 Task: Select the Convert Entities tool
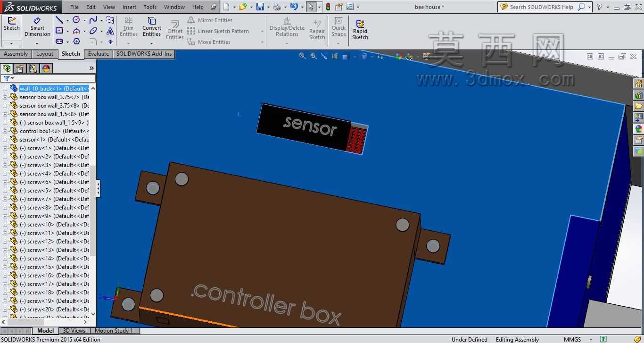pos(152,27)
